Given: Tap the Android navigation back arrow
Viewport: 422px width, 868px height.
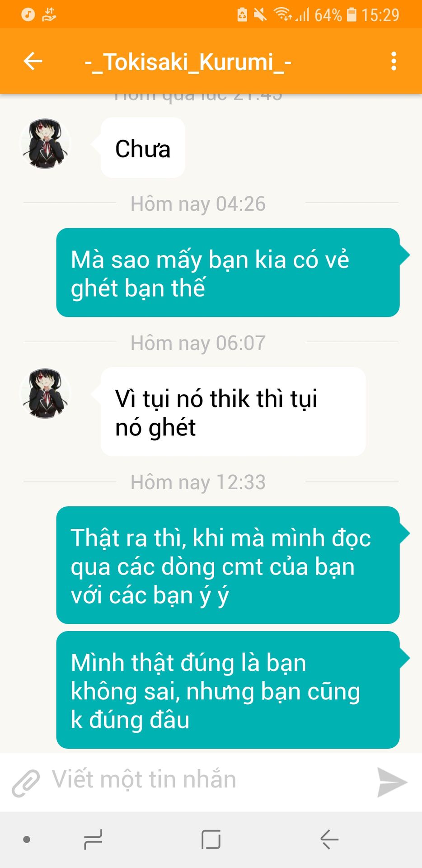Looking at the screenshot, I should click(329, 840).
